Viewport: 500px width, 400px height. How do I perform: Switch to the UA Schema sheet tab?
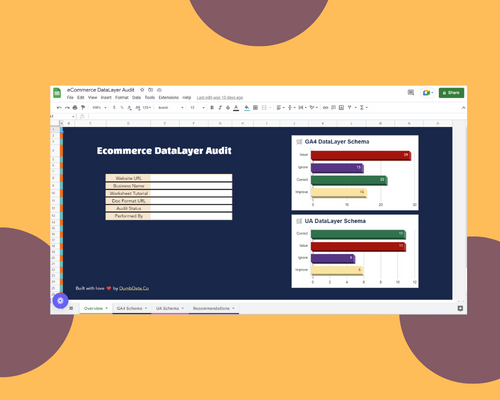click(x=170, y=308)
